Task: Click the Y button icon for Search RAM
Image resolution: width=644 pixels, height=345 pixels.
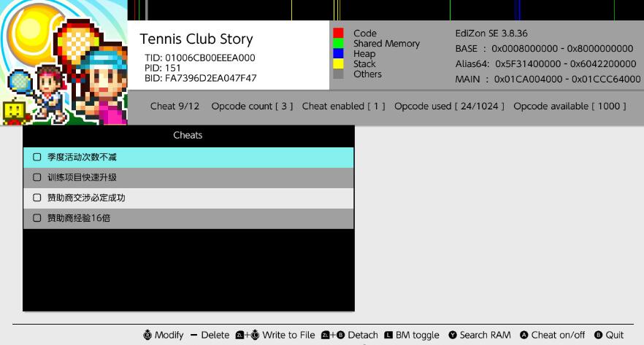Action: 453,335
